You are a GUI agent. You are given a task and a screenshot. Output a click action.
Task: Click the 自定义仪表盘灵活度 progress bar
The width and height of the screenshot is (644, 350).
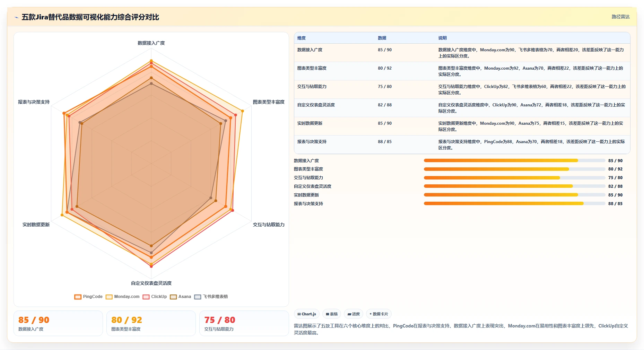click(514, 186)
